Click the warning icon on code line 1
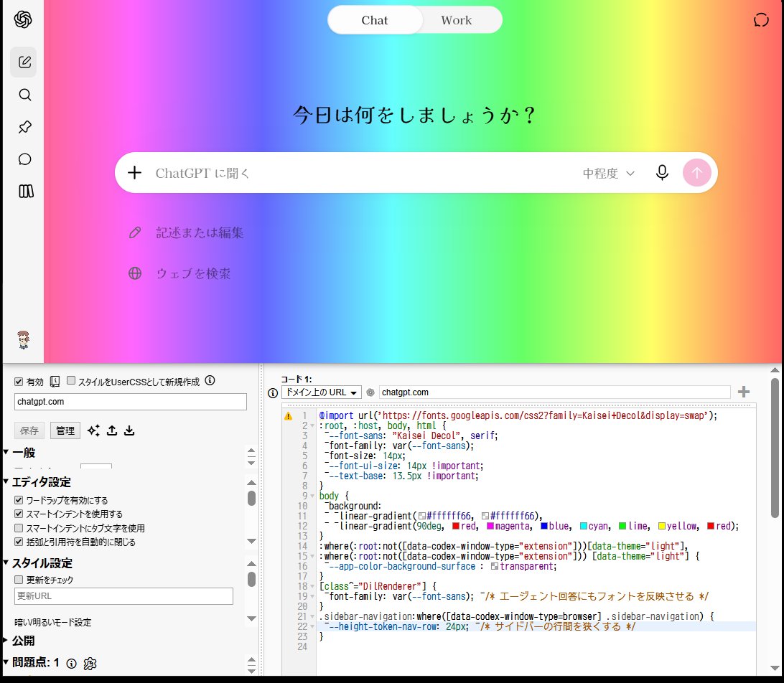Screen dimensions: 784x683 tap(289, 415)
